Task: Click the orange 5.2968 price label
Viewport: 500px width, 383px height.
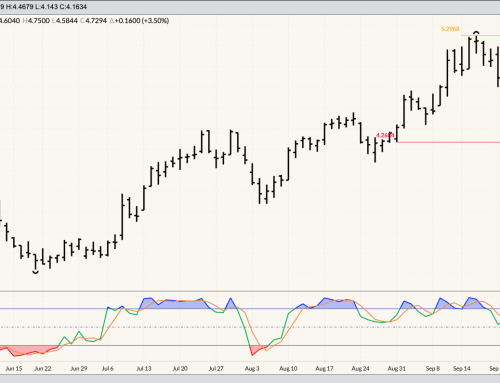Action: coord(450,29)
